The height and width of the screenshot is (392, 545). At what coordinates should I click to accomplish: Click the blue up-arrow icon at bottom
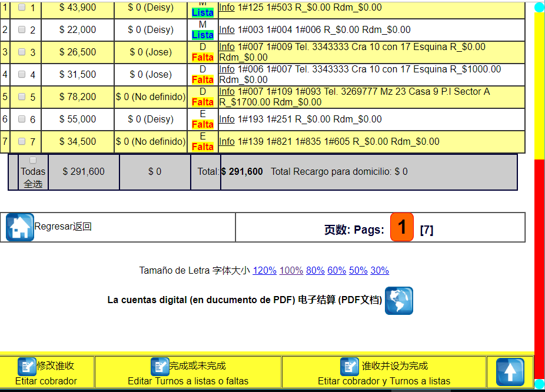click(x=510, y=372)
